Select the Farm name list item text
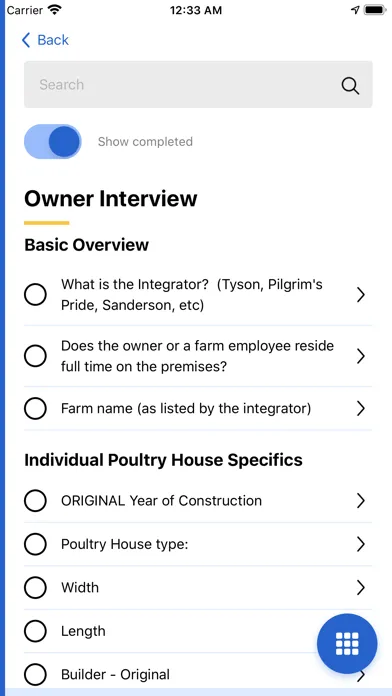The image size is (392, 696). point(186,408)
